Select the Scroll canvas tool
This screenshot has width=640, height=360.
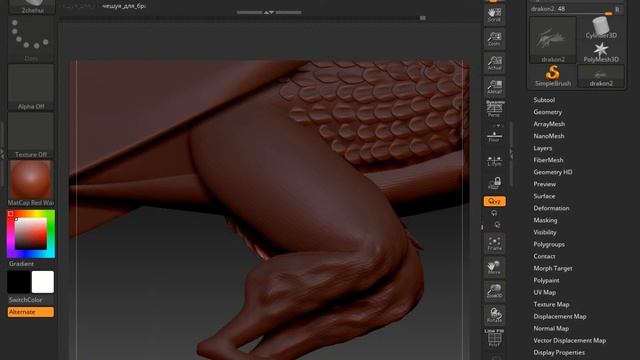(494, 15)
